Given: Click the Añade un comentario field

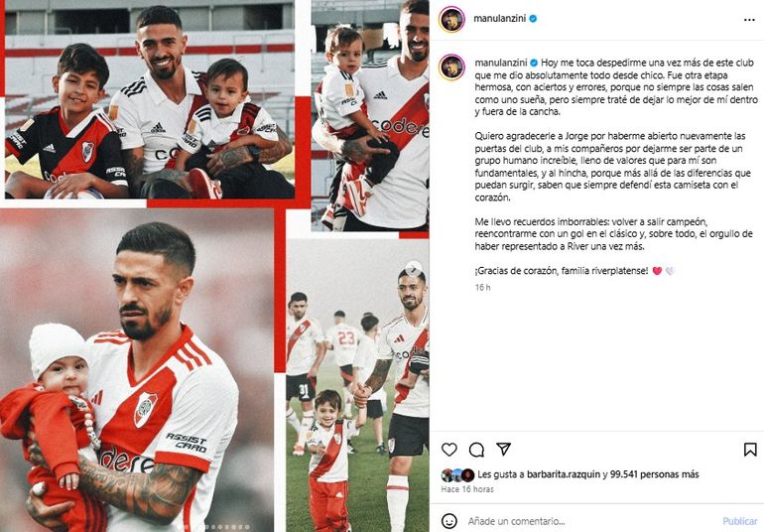Looking at the screenshot, I should pyautogui.click(x=589, y=521).
